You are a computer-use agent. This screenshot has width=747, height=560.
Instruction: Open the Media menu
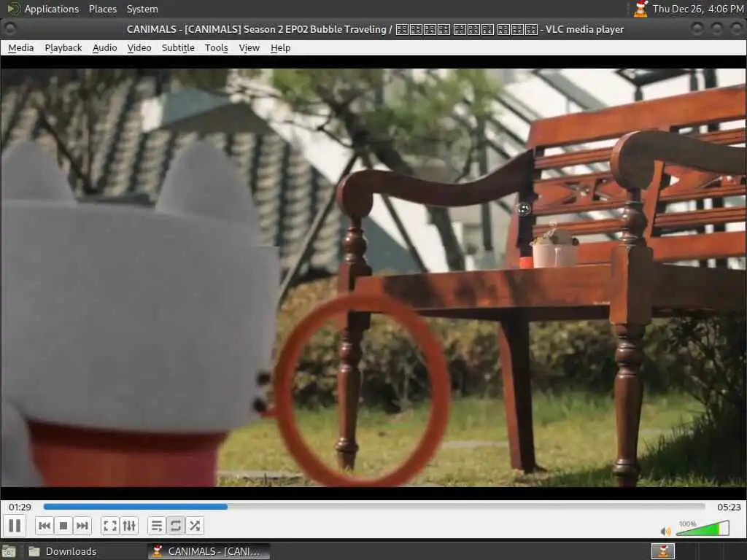click(x=21, y=47)
